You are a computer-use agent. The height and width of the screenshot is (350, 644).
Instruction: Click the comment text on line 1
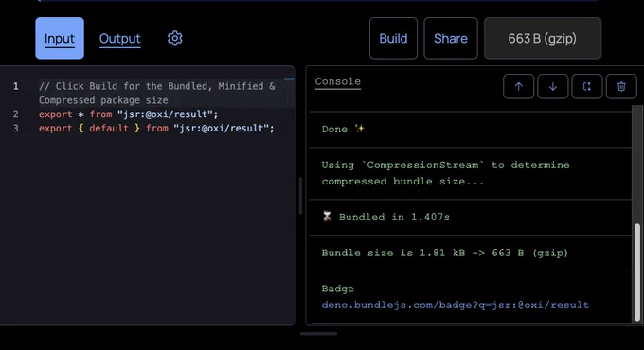157,93
